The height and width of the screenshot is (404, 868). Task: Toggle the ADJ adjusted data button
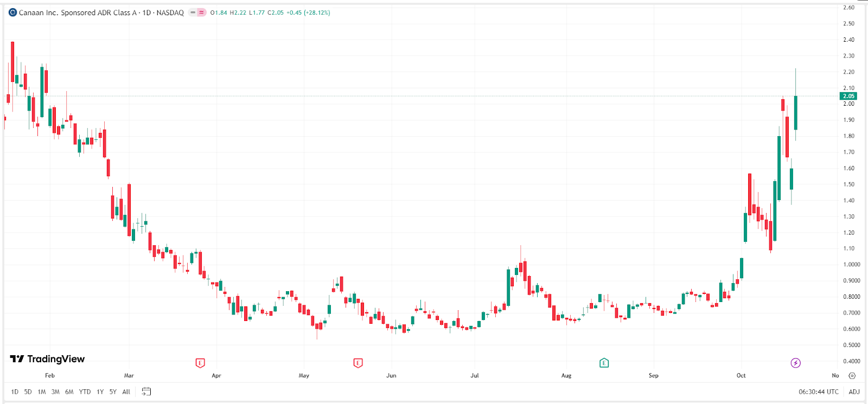point(854,392)
